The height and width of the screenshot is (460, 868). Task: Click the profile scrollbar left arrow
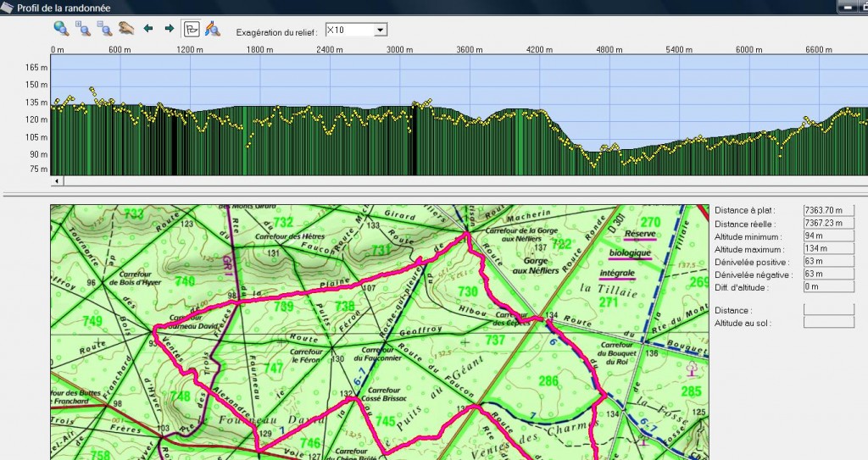[x=57, y=181]
